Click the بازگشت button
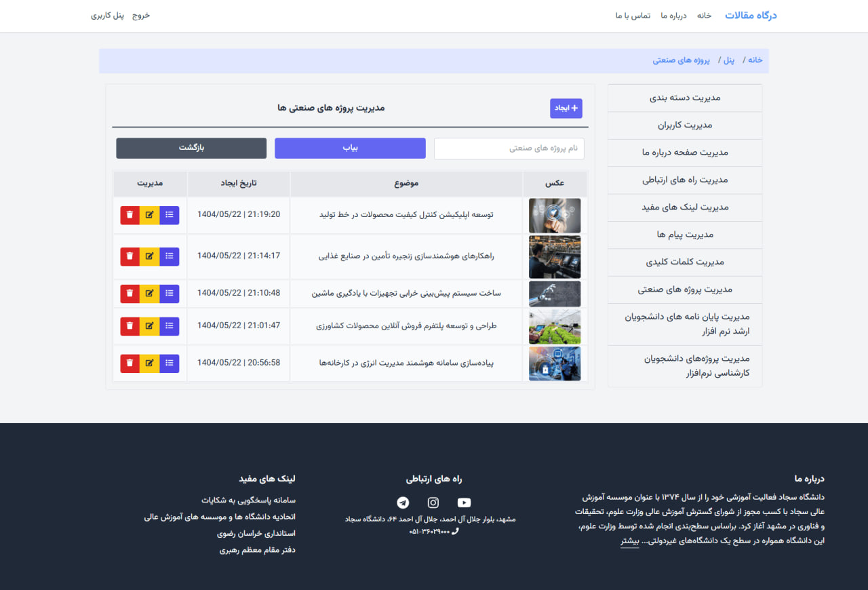868x590 pixels. point(191,148)
